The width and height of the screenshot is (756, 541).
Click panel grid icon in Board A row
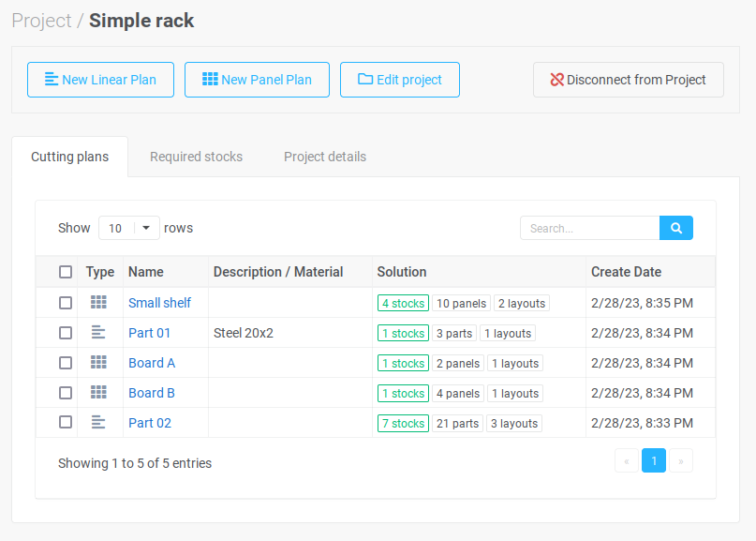99,363
